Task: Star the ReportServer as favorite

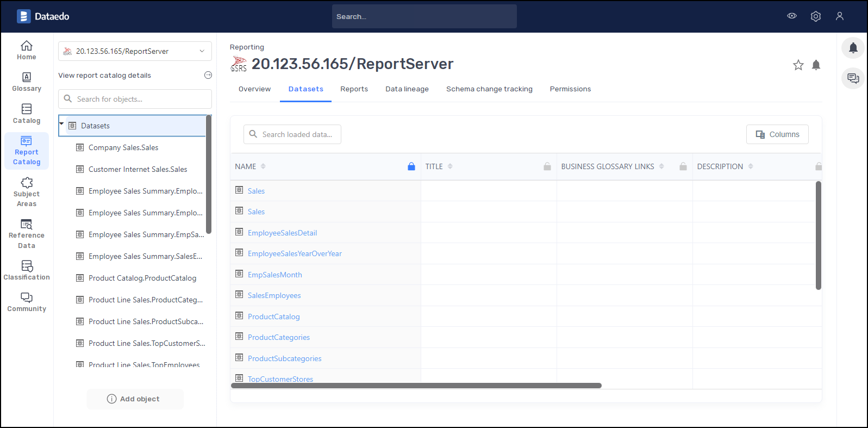Action: point(798,65)
